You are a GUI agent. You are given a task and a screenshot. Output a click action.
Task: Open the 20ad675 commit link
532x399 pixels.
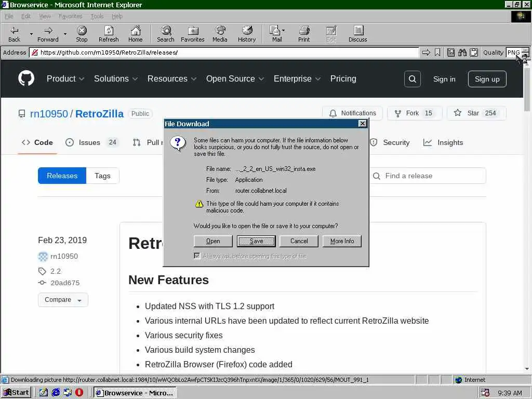[x=65, y=283]
